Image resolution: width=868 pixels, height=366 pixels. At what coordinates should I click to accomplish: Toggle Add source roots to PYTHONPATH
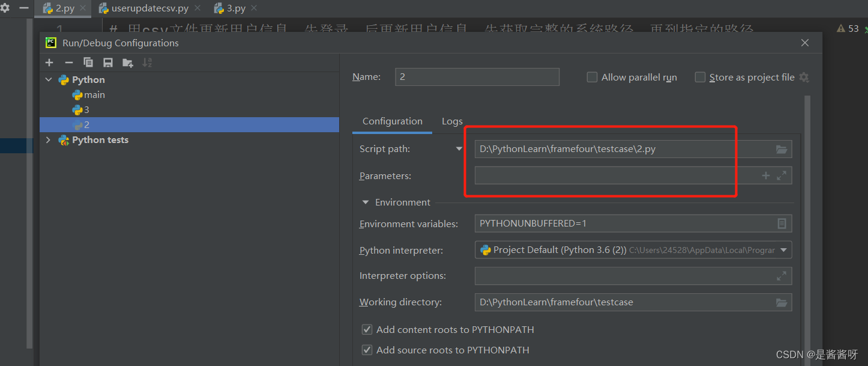(x=367, y=350)
